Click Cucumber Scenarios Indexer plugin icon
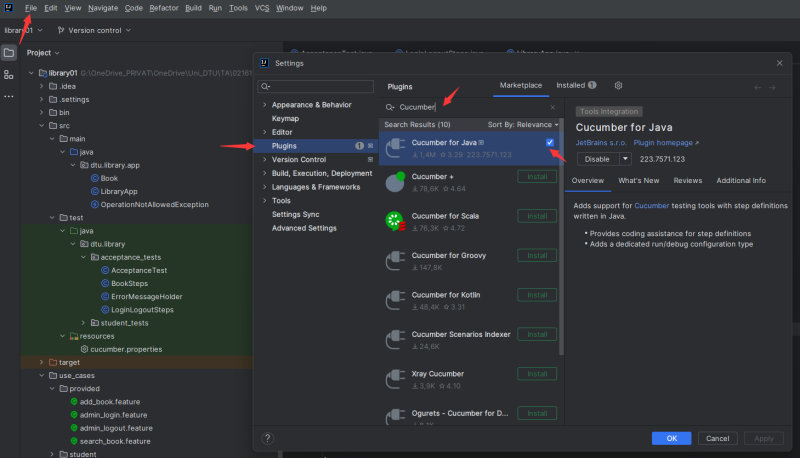 [395, 340]
